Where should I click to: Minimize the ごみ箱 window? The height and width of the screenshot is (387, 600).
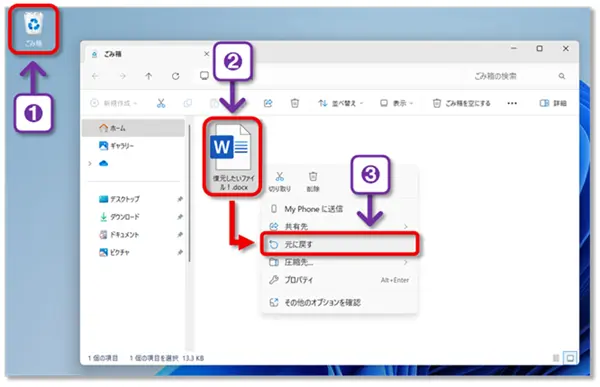[514, 48]
